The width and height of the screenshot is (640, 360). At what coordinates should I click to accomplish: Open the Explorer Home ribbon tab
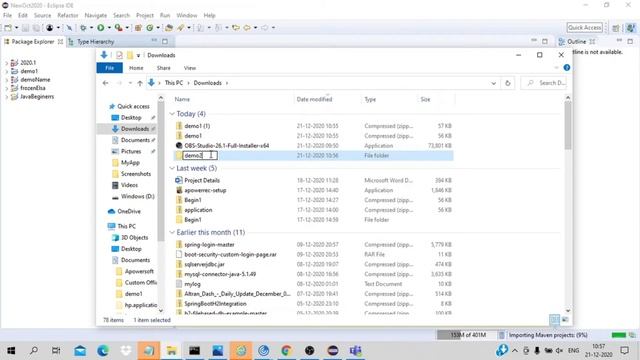[x=136, y=68]
